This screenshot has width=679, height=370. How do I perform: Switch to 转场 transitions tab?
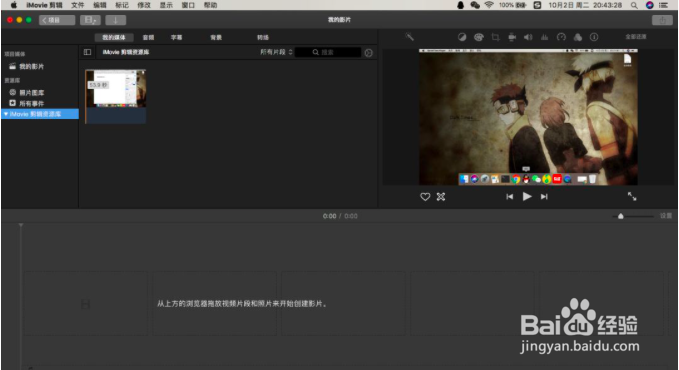pos(263,38)
